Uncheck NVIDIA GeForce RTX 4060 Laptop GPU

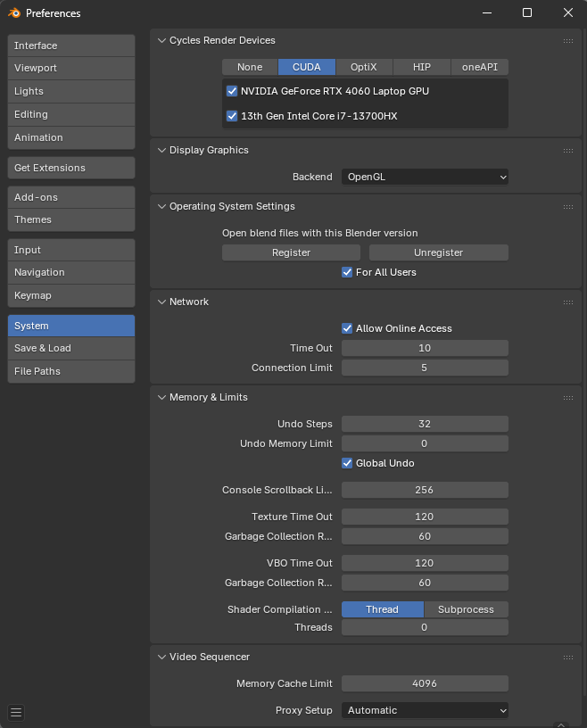coord(232,91)
